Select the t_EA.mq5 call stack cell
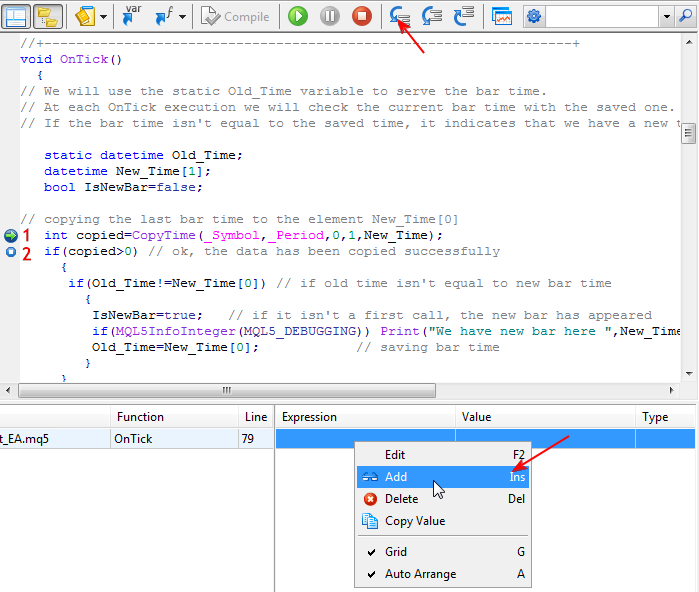The image size is (699, 592). click(x=55, y=439)
